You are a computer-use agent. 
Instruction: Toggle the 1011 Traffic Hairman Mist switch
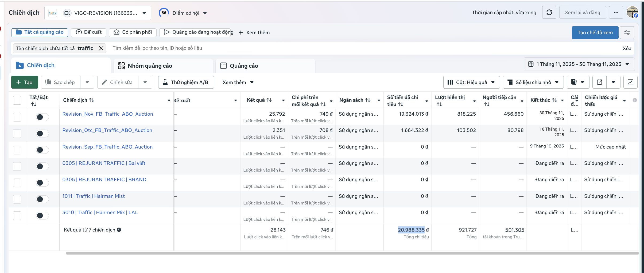[42, 199]
